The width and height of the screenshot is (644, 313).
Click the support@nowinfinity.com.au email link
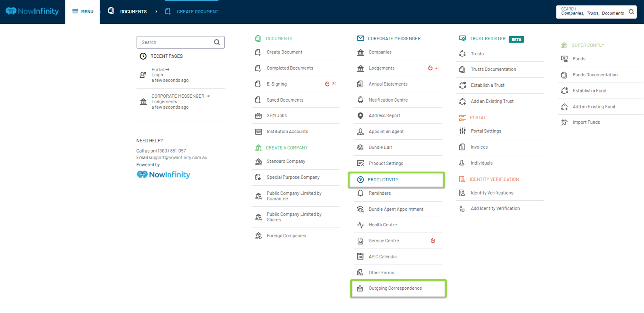[178, 158]
